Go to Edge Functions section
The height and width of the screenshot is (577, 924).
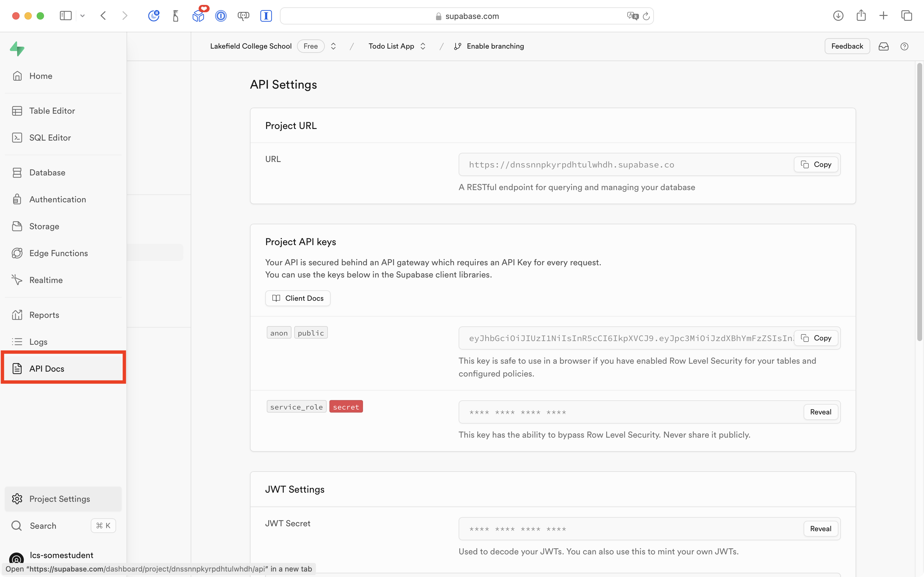58,253
